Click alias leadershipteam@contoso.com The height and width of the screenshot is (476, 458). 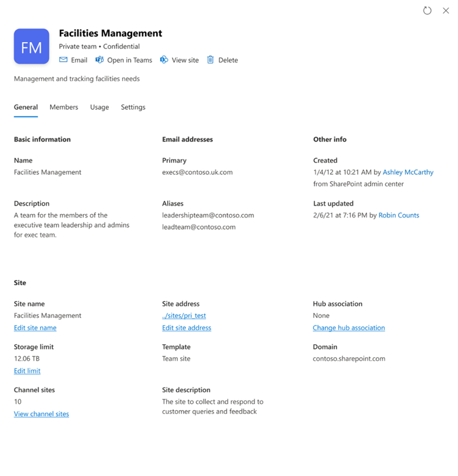point(208,215)
